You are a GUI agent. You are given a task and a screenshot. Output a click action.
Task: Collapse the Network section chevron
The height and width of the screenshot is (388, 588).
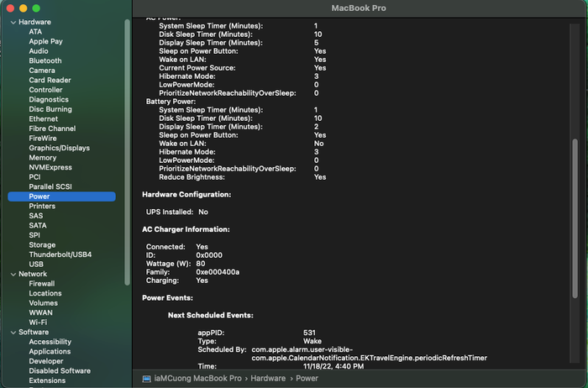13,275
